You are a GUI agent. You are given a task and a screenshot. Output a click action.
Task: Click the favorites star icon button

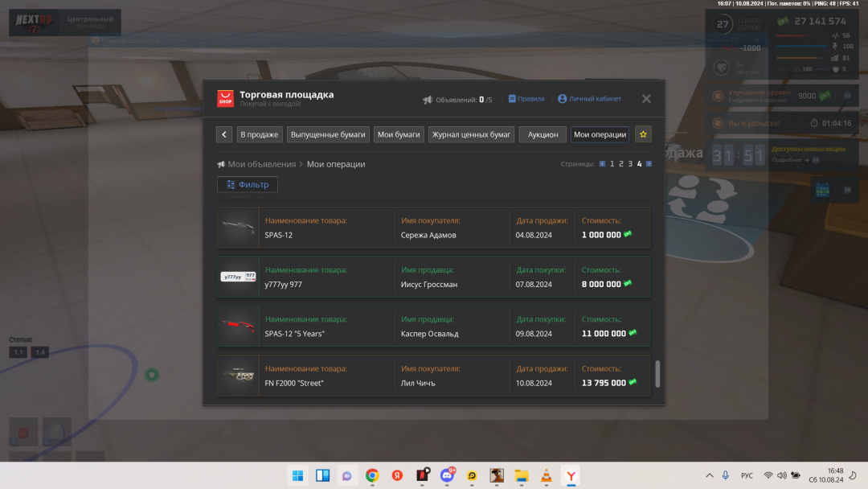pyautogui.click(x=643, y=134)
